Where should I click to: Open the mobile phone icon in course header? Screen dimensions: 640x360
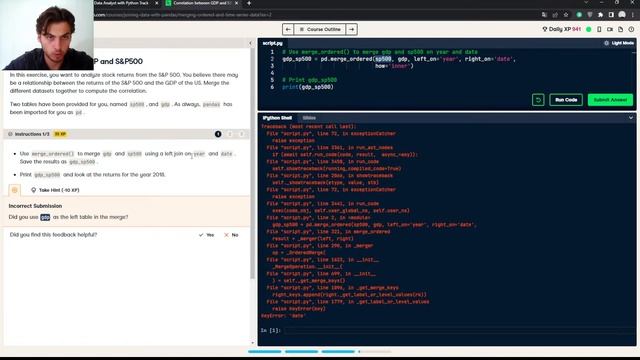[599, 29]
